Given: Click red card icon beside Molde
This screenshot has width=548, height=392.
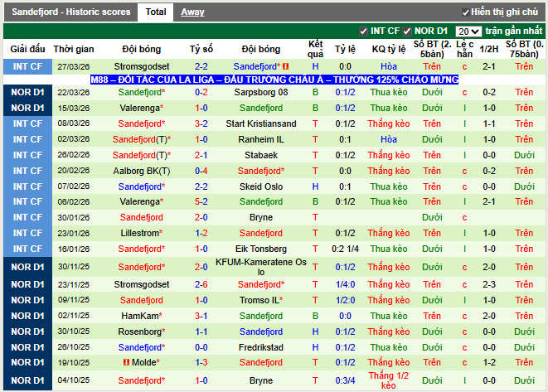Looking at the screenshot, I should 127,363.
